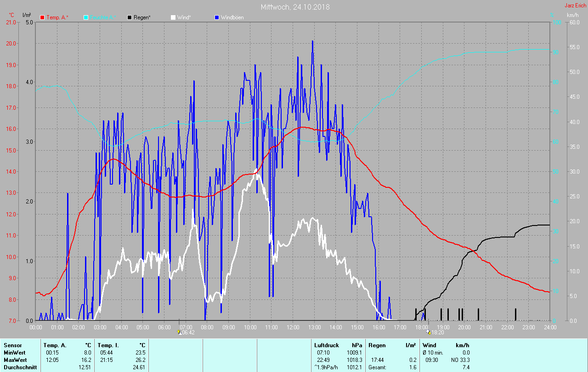Click the white Wind legend swatch
The height and width of the screenshot is (372, 588).
tap(173, 17)
